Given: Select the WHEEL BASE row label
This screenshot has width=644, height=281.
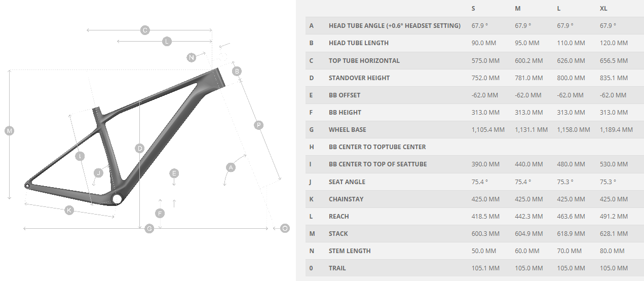Looking at the screenshot, I should click(348, 130).
